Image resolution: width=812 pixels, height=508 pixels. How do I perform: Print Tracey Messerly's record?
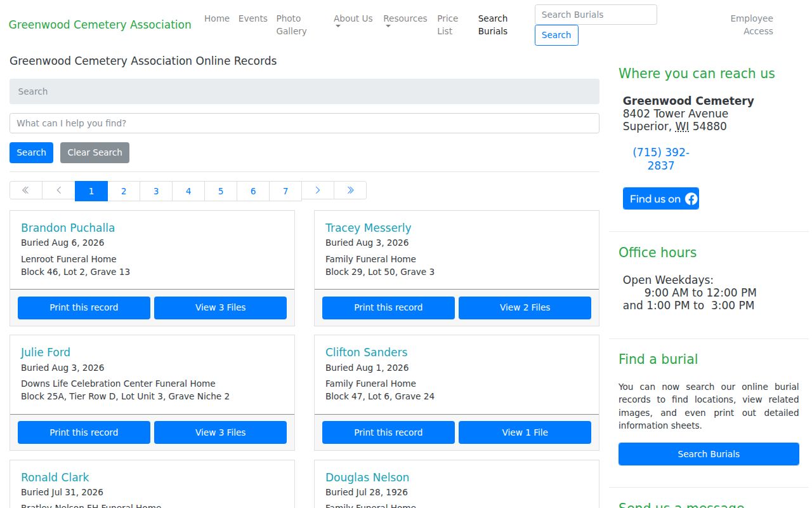coord(388,307)
